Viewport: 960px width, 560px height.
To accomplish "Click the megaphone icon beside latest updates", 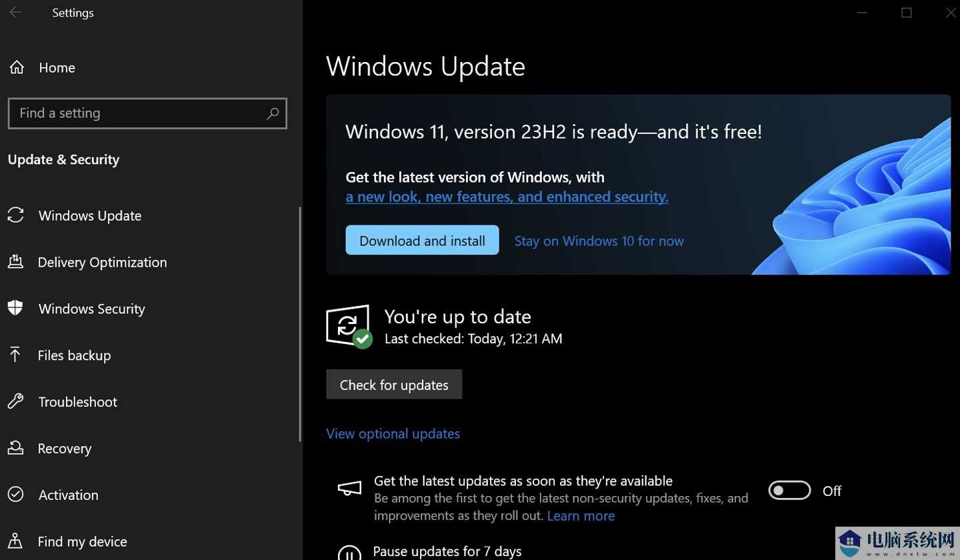I will pyautogui.click(x=349, y=488).
